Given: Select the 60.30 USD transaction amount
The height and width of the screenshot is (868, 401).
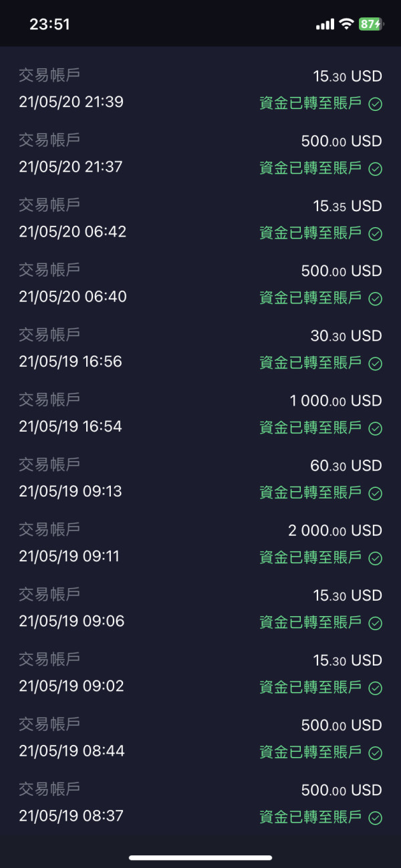Looking at the screenshot, I should [x=346, y=466].
